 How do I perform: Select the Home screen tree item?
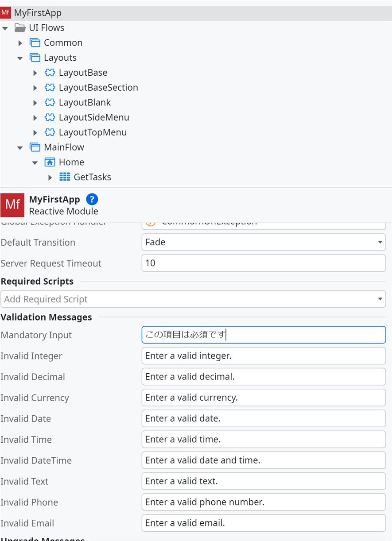[x=71, y=162]
